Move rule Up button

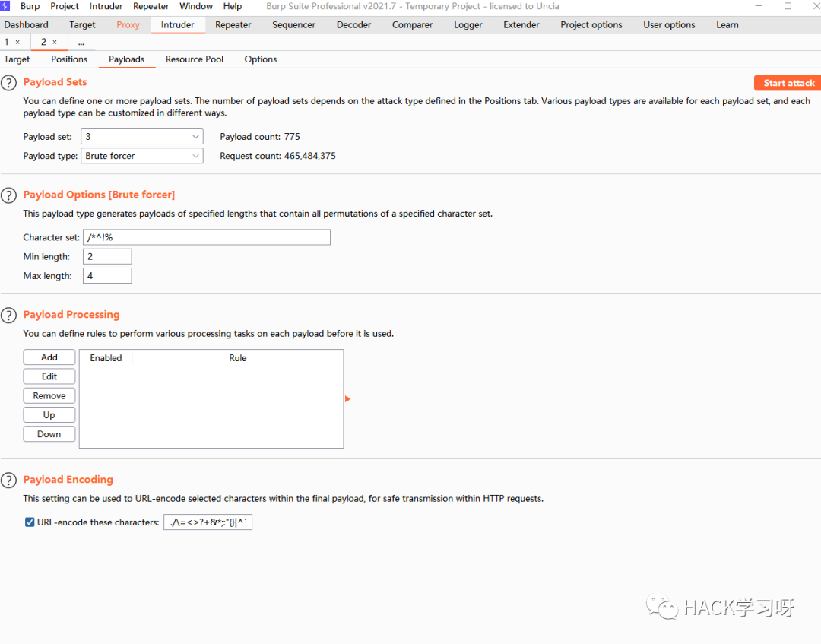click(x=49, y=414)
